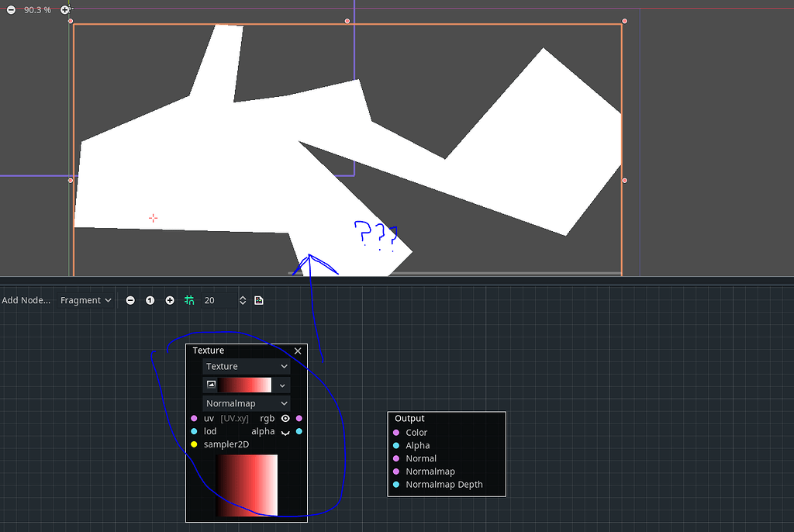Close the Texture node with its X button

click(297, 351)
